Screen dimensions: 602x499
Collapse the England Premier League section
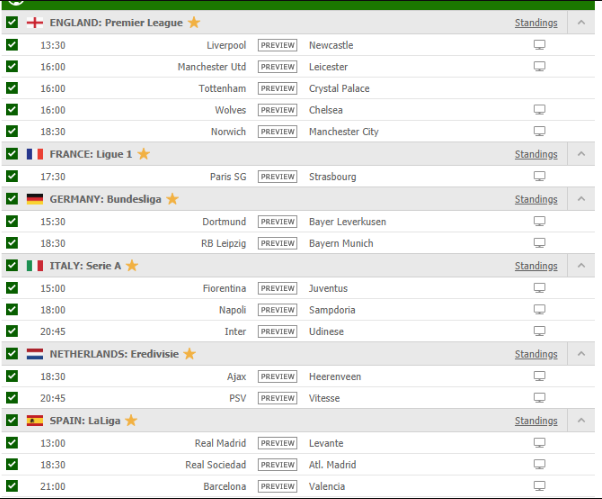pyautogui.click(x=579, y=22)
